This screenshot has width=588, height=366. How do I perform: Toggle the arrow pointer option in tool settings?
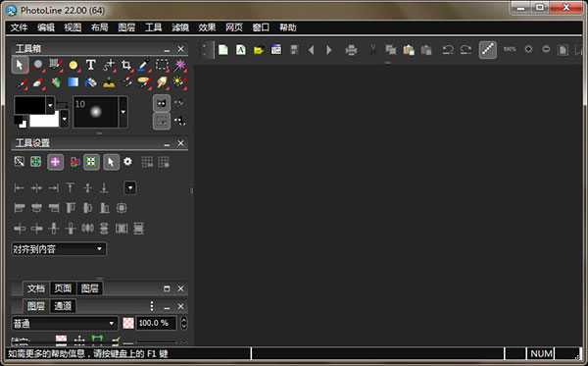[x=111, y=162]
